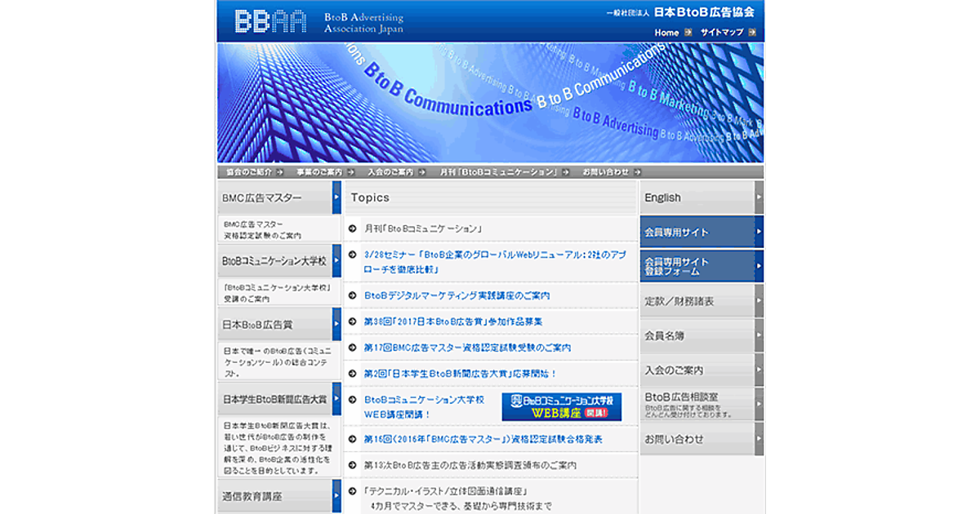This screenshot has height=514, width=980.
Task: Click the BtoB Communications hero banner image
Action: pyautogui.click(x=490, y=103)
